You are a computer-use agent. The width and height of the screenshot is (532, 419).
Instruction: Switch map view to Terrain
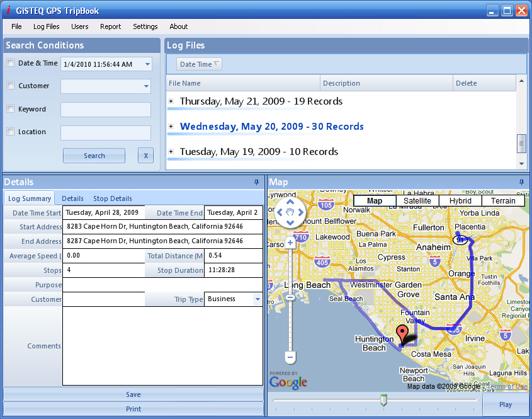(x=503, y=200)
